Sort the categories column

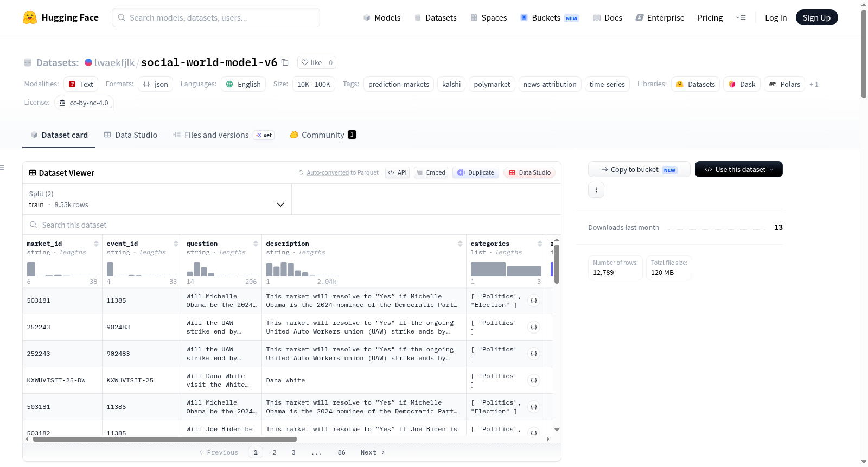click(540, 244)
